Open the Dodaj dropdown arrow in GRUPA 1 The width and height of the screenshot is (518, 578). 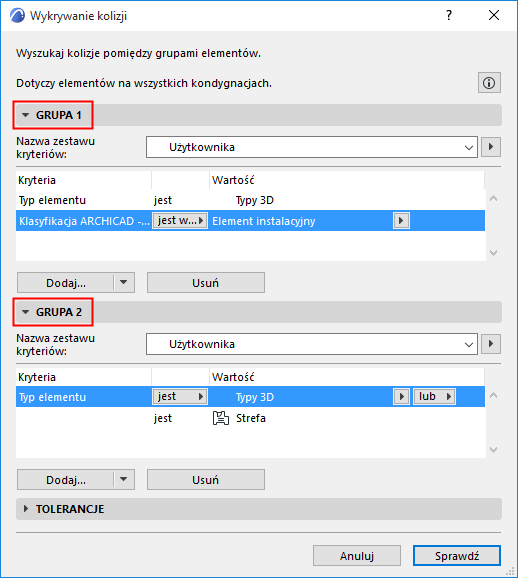124,283
